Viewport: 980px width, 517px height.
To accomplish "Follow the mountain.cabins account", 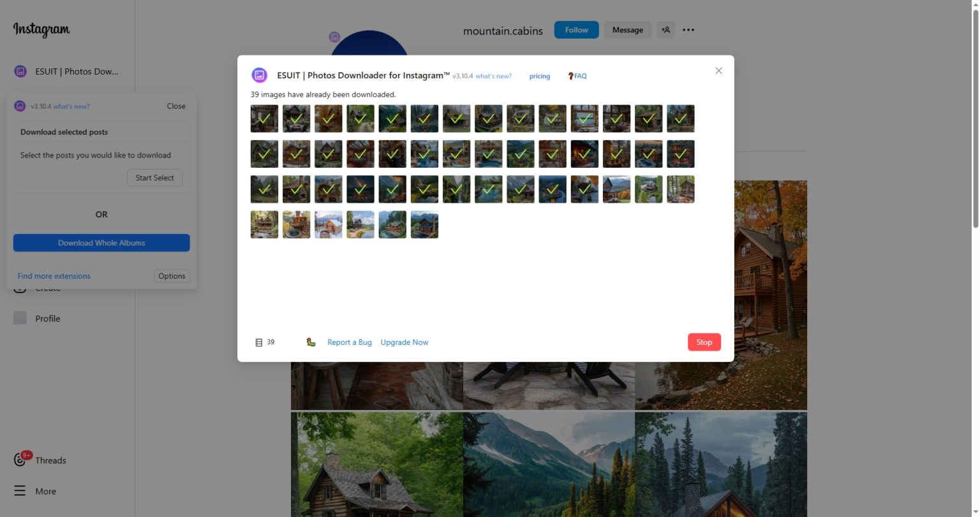I will [575, 29].
